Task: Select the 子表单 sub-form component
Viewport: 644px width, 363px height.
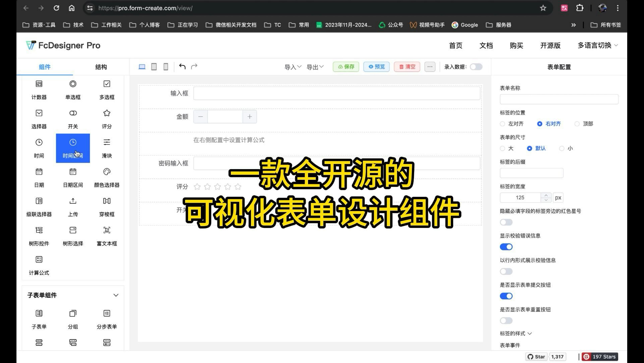Action: tap(39, 319)
